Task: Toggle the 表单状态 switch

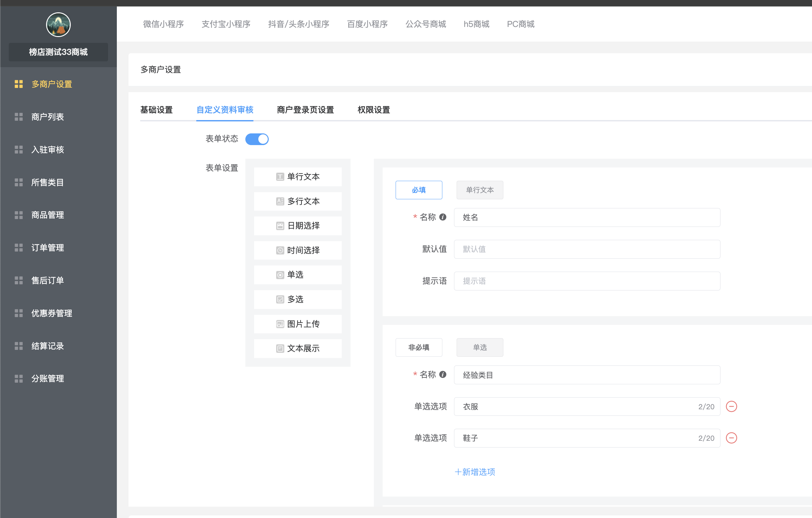Action: click(257, 139)
